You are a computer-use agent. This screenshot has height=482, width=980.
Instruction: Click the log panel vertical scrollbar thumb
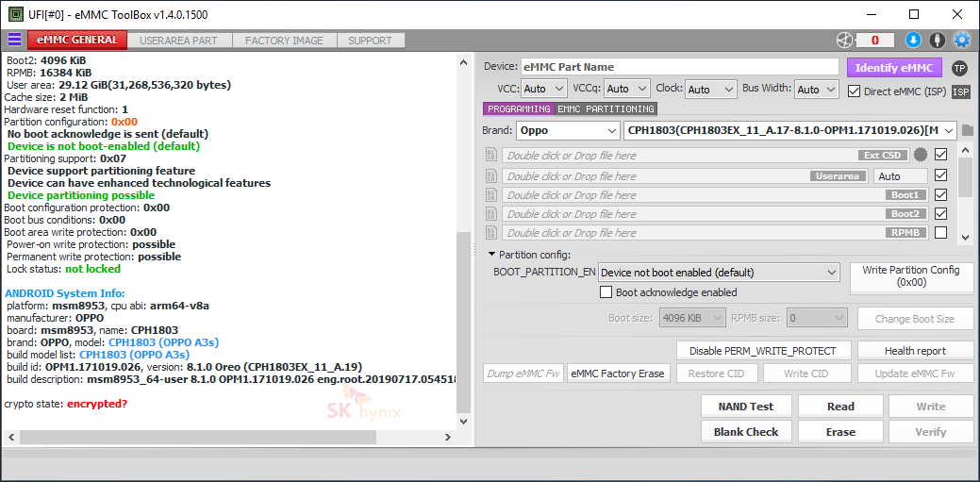coord(462,322)
